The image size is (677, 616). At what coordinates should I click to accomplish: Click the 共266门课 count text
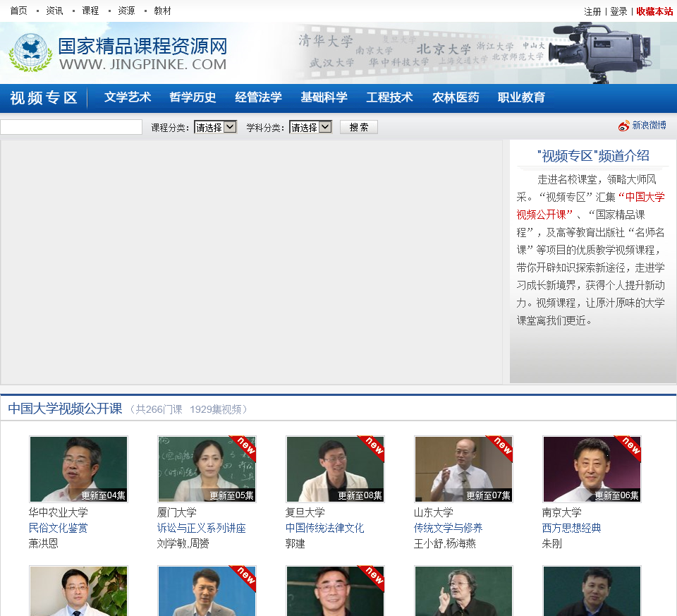click(159, 409)
